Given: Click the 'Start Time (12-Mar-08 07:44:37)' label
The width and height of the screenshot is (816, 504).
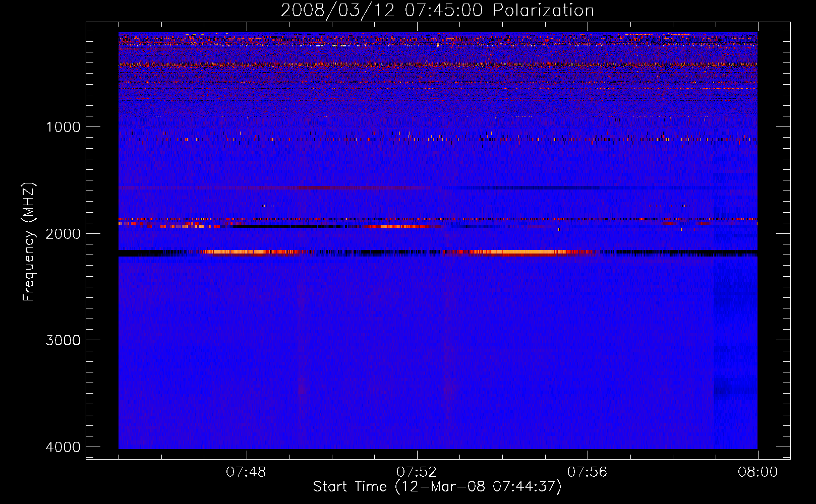Looking at the screenshot, I should (x=437, y=487).
